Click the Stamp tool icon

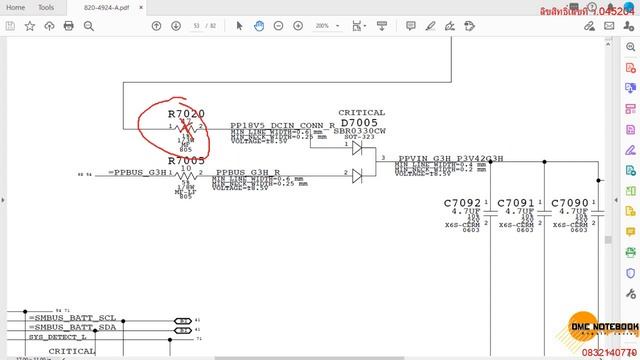[469, 26]
